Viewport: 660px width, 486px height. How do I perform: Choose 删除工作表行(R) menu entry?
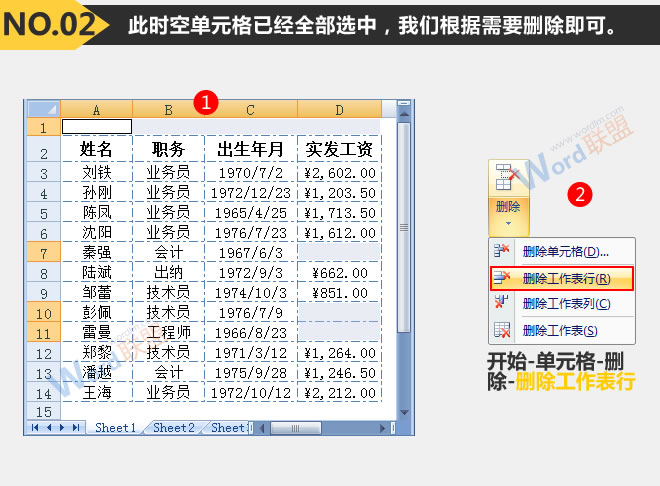562,278
